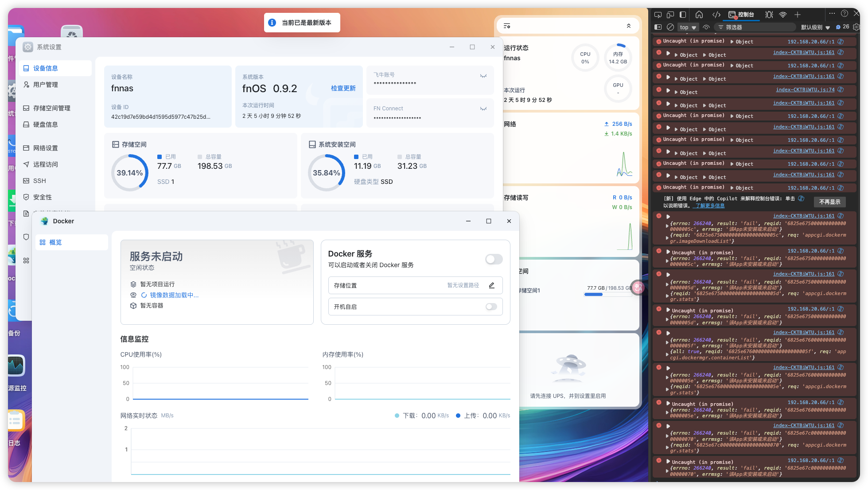Click the DevTools activity bar dock icon
Viewport: 868px width, 490px height.
pos(683,15)
